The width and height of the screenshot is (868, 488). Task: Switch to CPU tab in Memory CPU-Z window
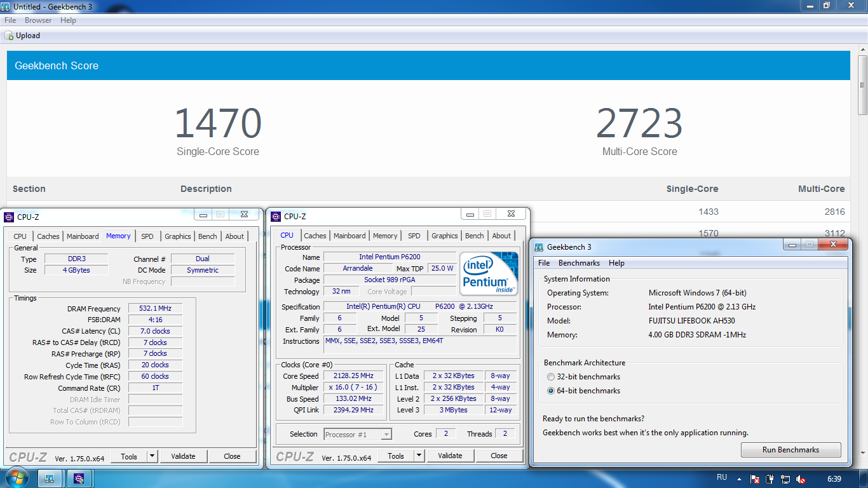[x=20, y=236]
